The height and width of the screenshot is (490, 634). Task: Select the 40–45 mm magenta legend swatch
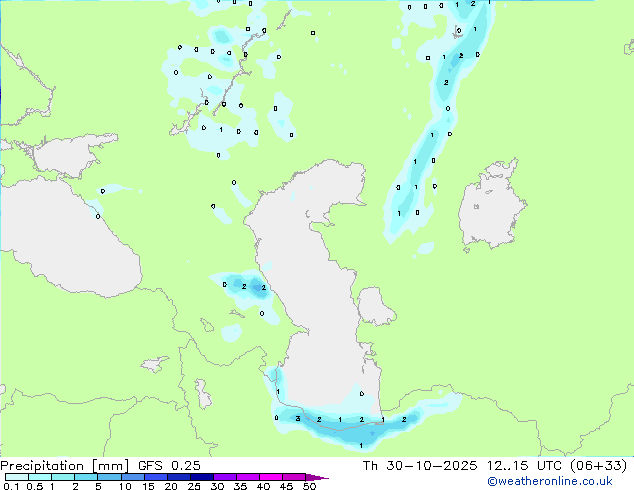tap(271, 477)
